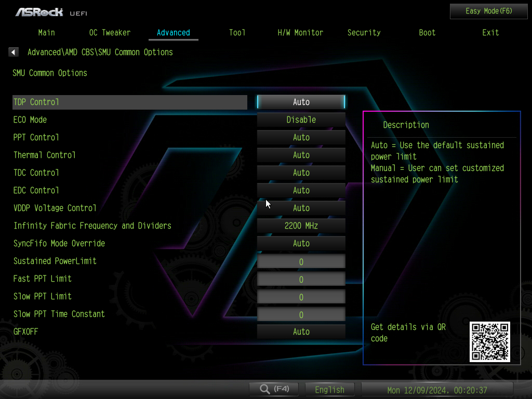Select the ECO Mode label
Screen dimensions: 532x399
click(x=30, y=120)
